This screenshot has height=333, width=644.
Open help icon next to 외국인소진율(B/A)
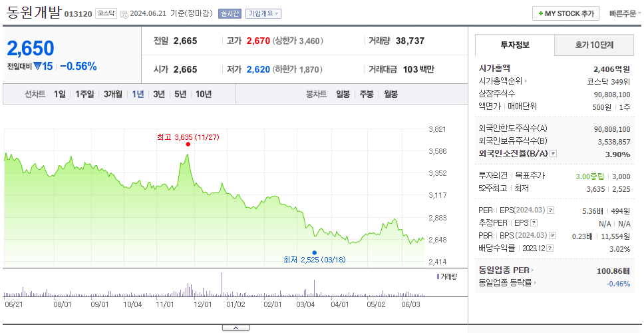[x=554, y=154]
